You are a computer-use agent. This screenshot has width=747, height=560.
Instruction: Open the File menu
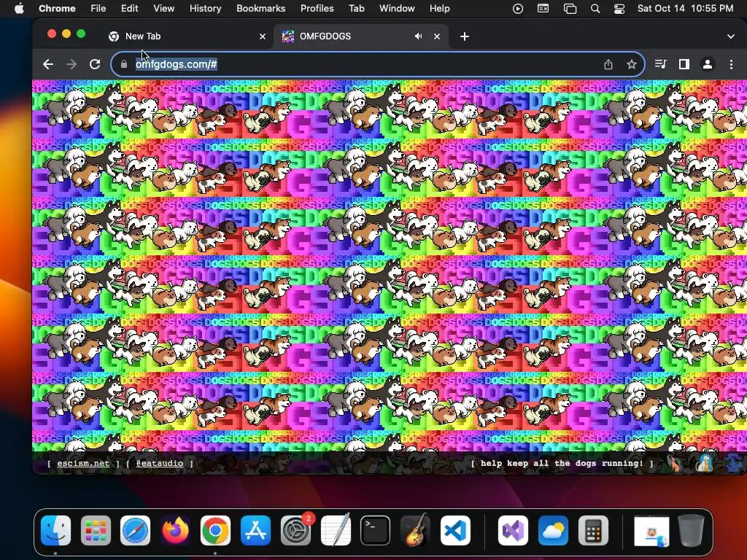pyautogui.click(x=98, y=9)
